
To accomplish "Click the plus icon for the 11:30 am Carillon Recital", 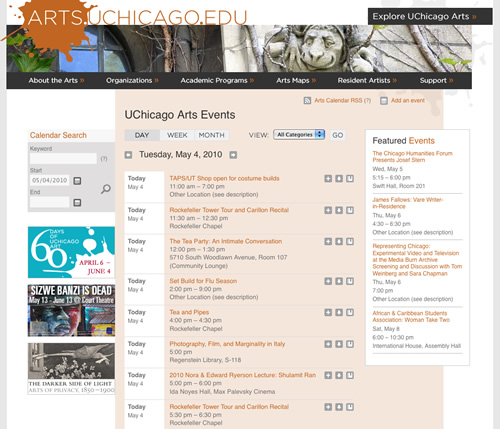I will coord(328,210).
